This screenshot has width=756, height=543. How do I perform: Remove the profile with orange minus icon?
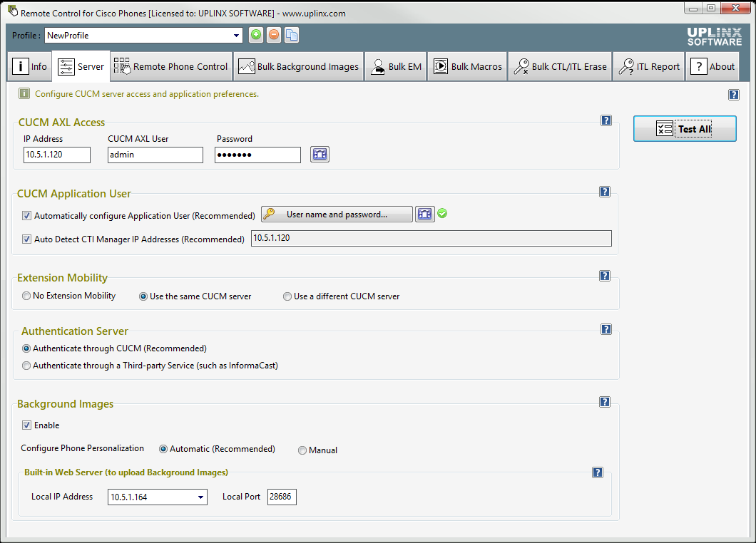coord(274,35)
